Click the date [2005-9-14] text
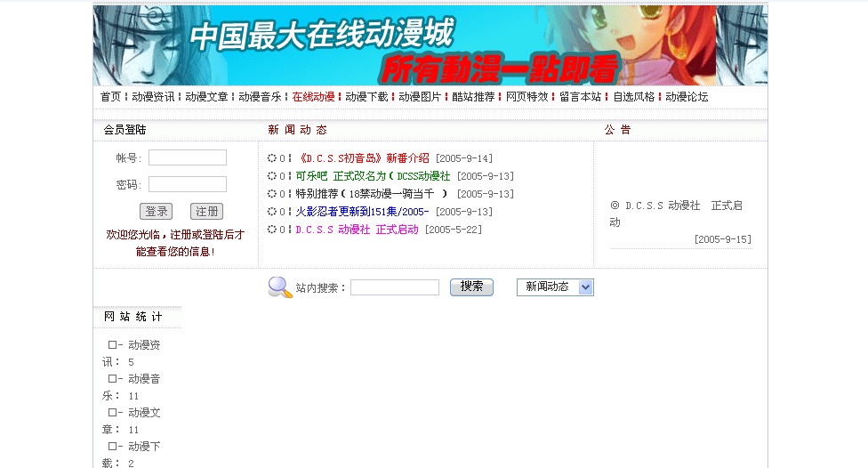Viewport: 868px width, 468px height. (x=464, y=158)
